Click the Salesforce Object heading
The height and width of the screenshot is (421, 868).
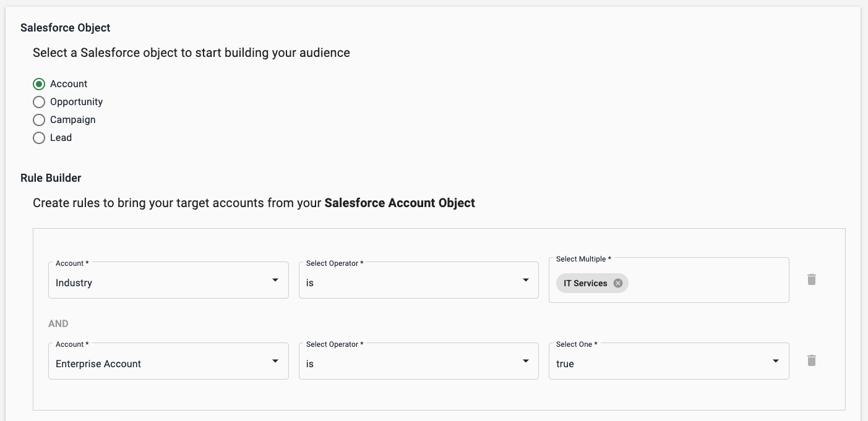tap(66, 28)
